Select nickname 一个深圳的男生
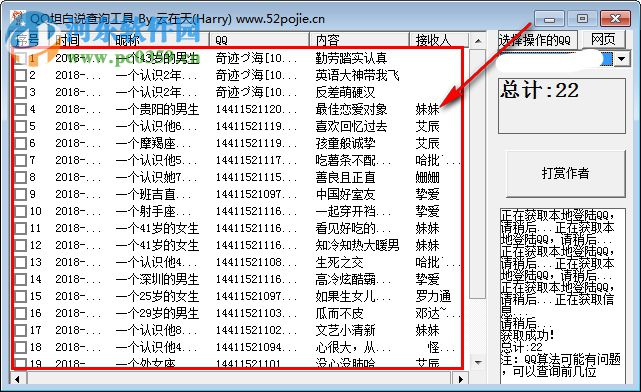The width and height of the screenshot is (641, 392). click(x=157, y=279)
